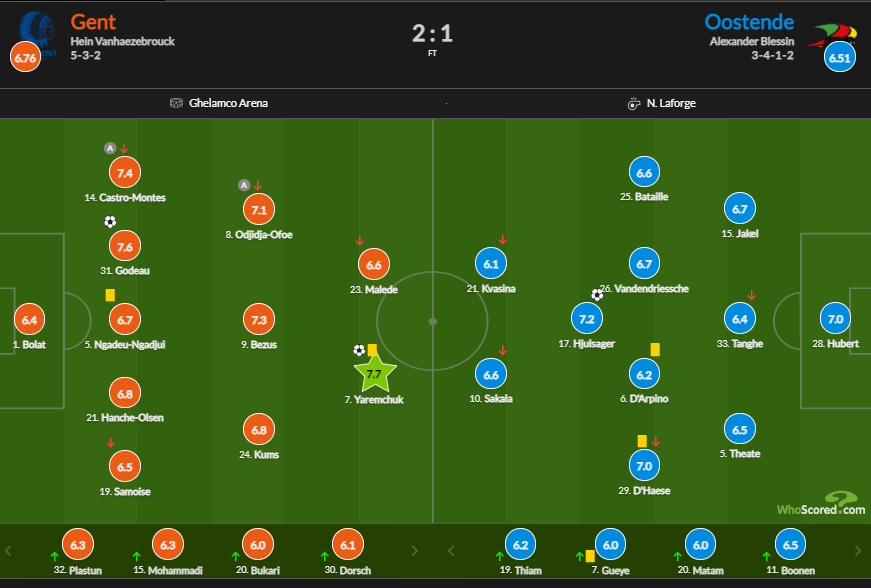This screenshot has width=871, height=588.
Task: Click the yellow card above Ngadeu-Ngadjui
Action: tap(110, 295)
